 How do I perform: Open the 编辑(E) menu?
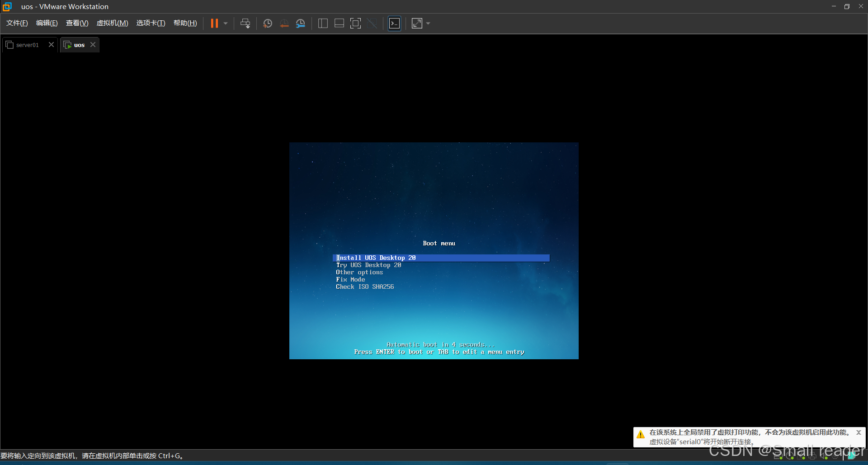47,23
